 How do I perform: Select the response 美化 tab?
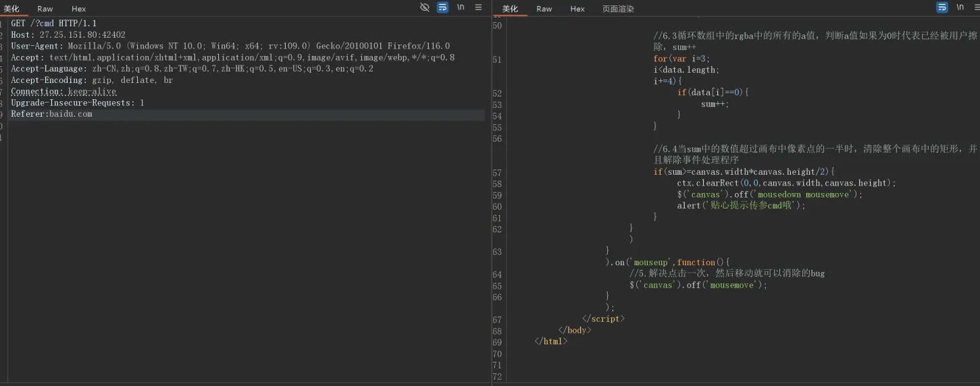510,9
